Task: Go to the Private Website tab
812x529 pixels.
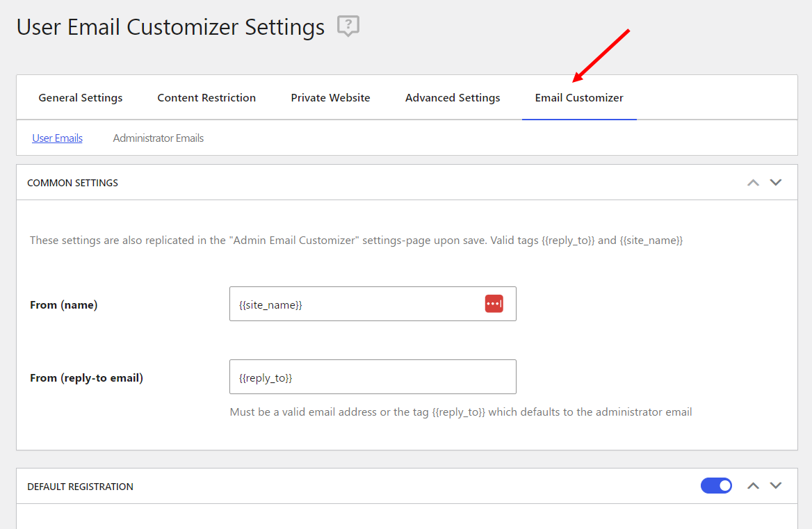Action: 330,98
